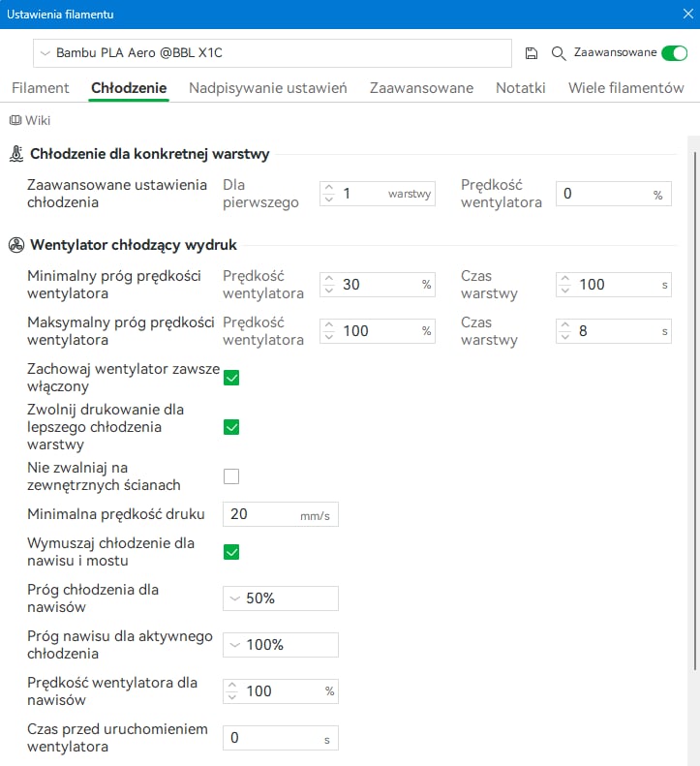This screenshot has width=700, height=766.
Task: Open Próg nawisu dla aktywnego chłodzenia dropdown
Action: pos(281,645)
